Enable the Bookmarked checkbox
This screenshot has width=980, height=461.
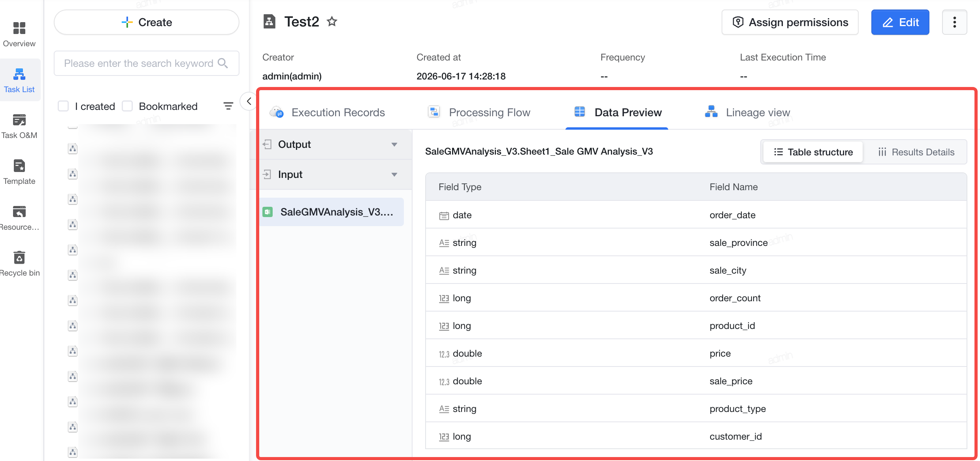(127, 106)
